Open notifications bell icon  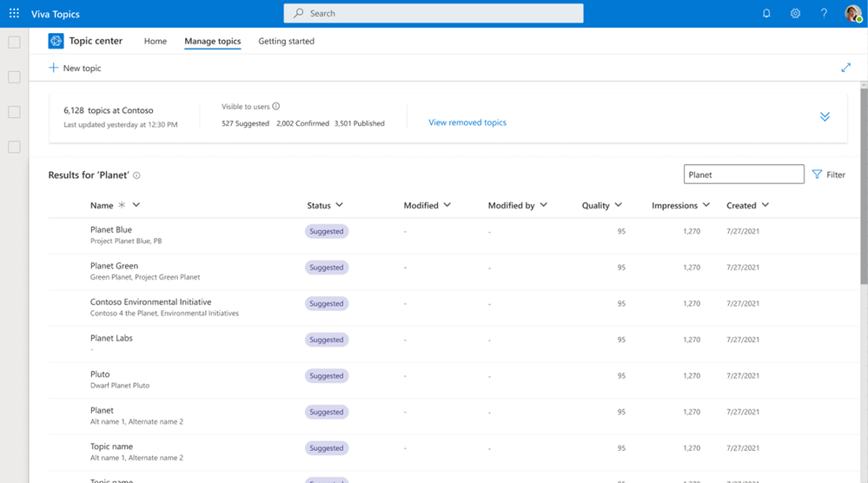pyautogui.click(x=766, y=13)
